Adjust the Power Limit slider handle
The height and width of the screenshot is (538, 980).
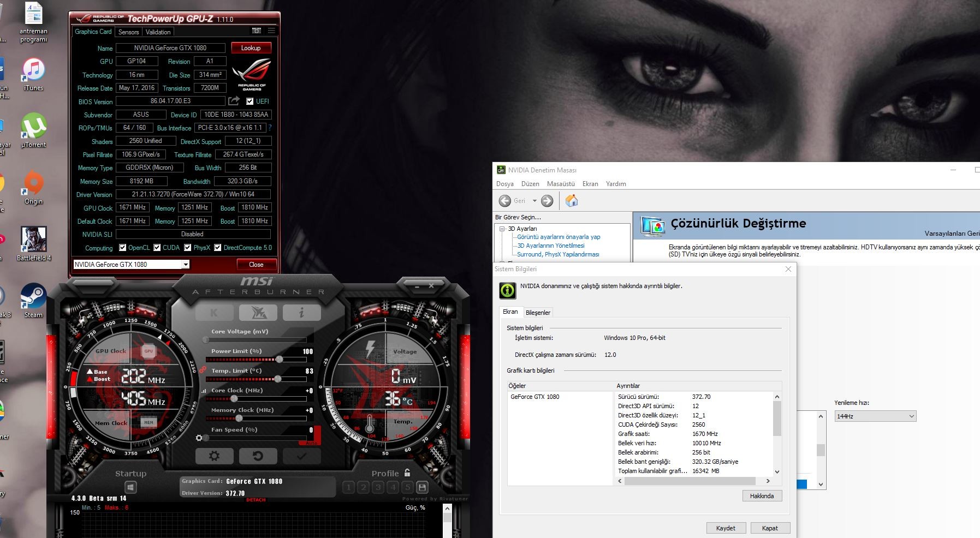280,360
